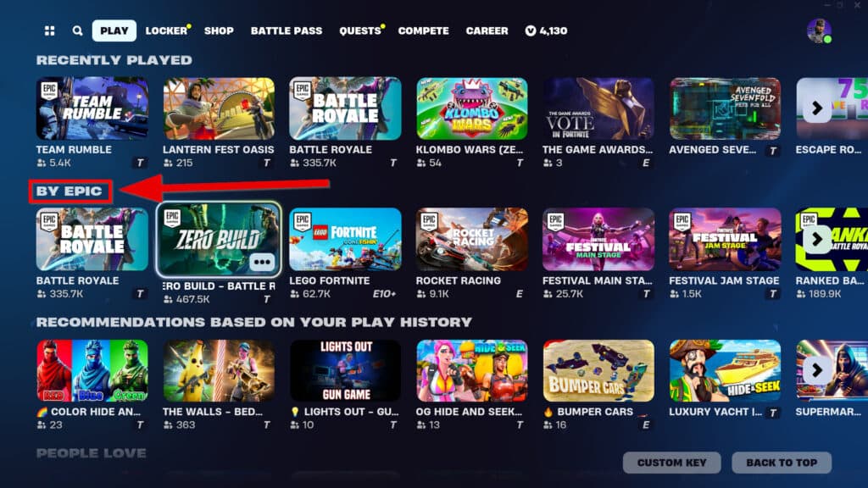The height and width of the screenshot is (488, 868).
Task: Open the grid menu icon
Action: (50, 31)
